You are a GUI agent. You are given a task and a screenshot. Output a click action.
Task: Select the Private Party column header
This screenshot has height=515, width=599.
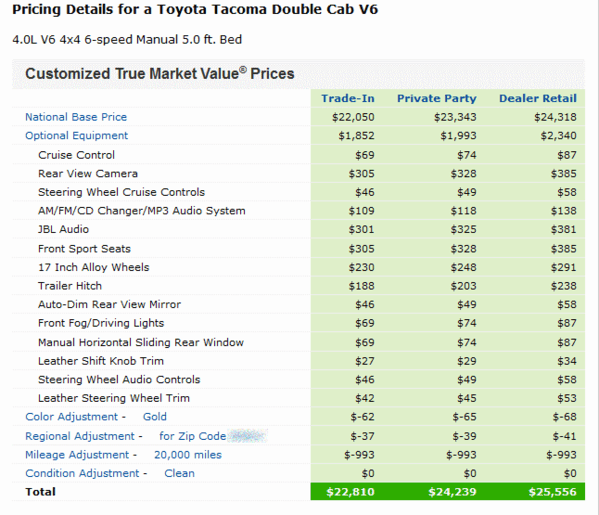[437, 98]
